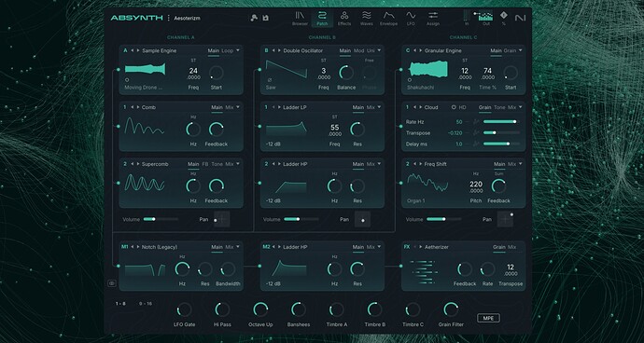Open the Browser view
Image resolution: width=644 pixels, height=343 pixels.
click(300, 19)
